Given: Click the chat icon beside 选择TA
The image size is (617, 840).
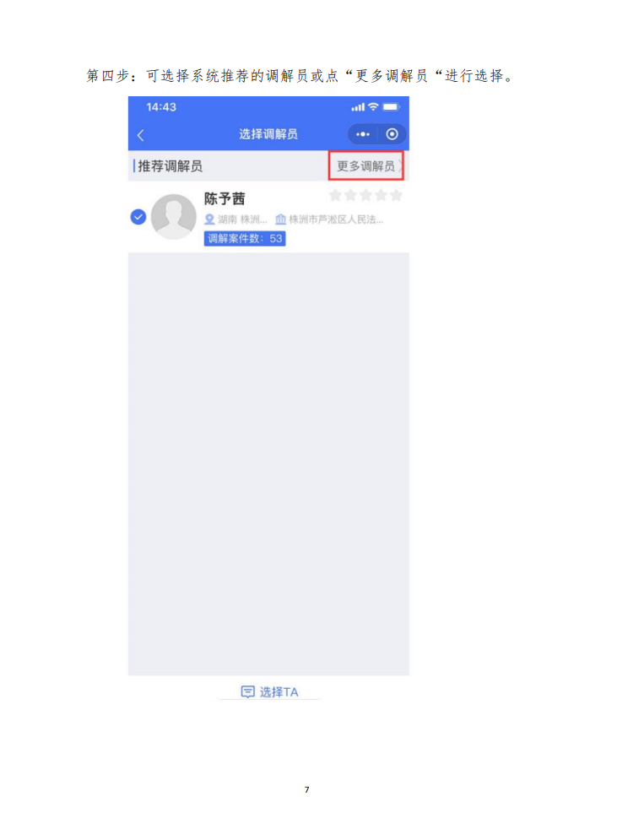Looking at the screenshot, I should click(247, 691).
